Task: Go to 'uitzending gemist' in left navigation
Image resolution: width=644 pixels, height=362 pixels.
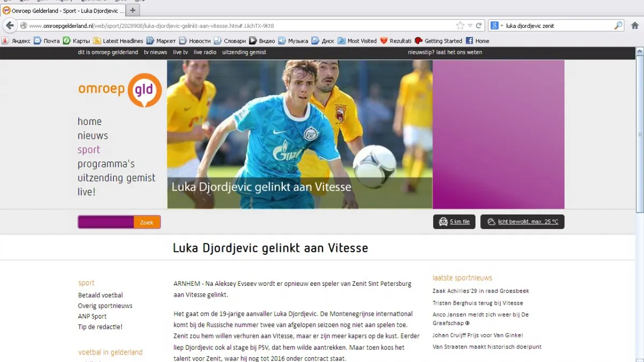Action: tap(116, 178)
